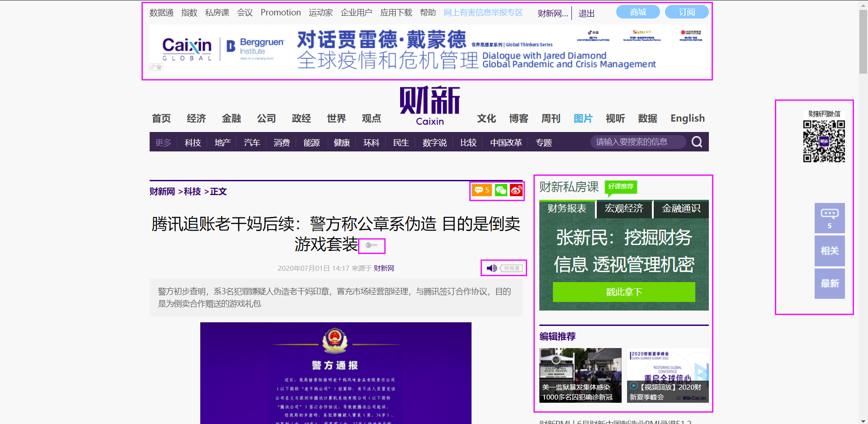Open 中国改革 channel in purple bar
868x424 pixels.
tap(506, 142)
